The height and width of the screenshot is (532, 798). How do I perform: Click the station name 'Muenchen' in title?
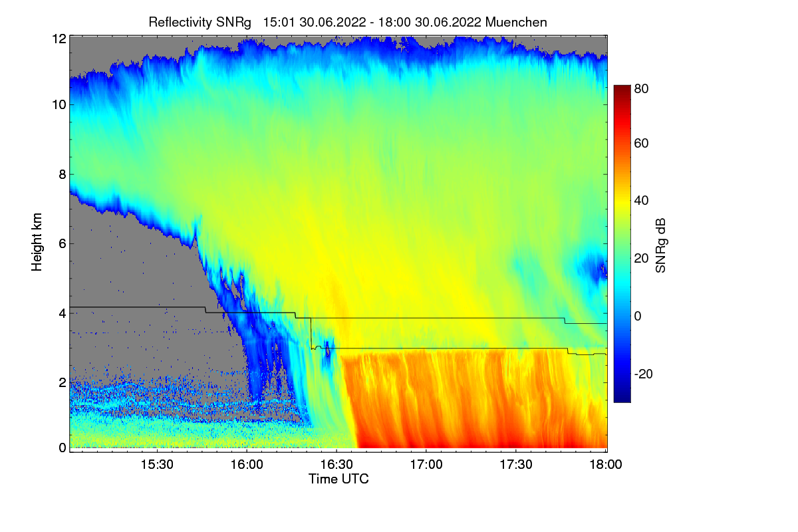pyautogui.click(x=516, y=22)
